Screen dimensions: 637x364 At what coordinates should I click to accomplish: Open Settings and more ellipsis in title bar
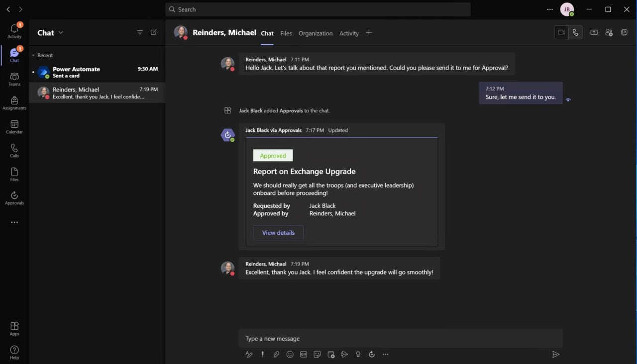pos(550,9)
